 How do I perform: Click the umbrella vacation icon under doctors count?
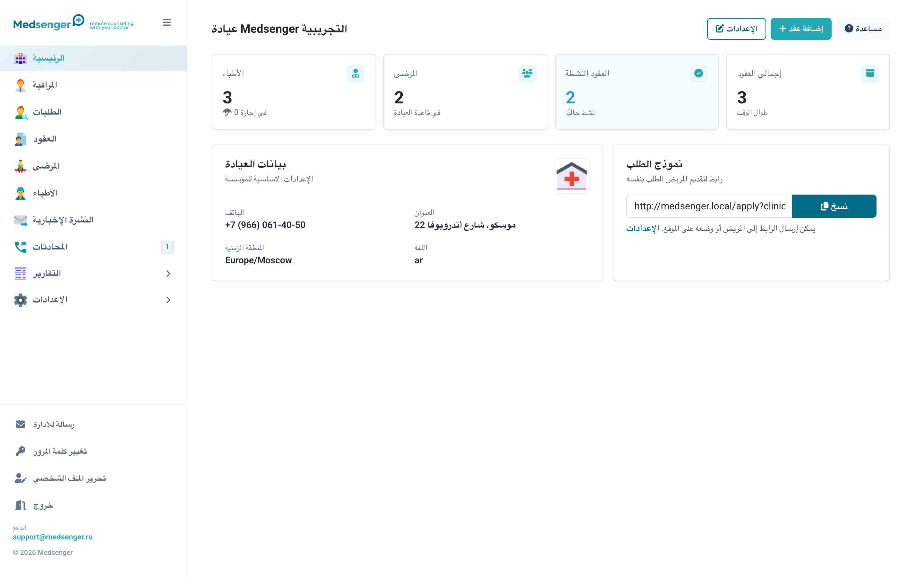coord(227,112)
